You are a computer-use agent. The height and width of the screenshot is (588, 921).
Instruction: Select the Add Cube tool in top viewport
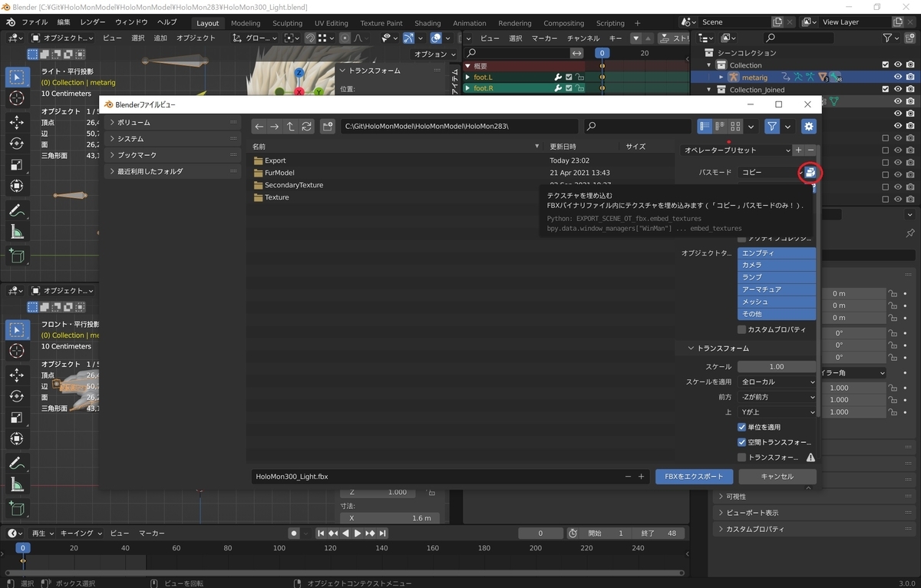(x=17, y=256)
